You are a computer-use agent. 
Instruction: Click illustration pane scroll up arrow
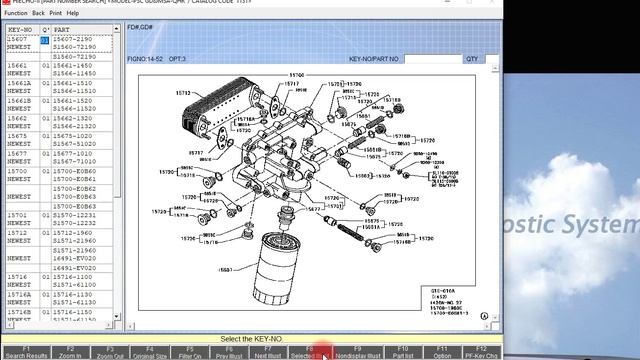pyautogui.click(x=495, y=68)
